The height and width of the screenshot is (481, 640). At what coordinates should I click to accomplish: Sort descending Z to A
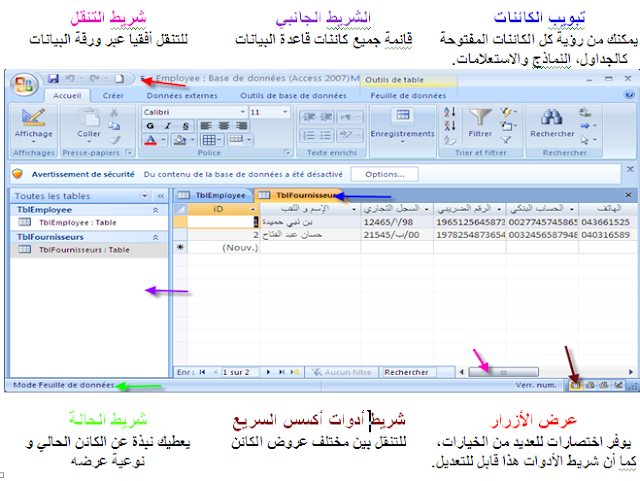point(450,126)
